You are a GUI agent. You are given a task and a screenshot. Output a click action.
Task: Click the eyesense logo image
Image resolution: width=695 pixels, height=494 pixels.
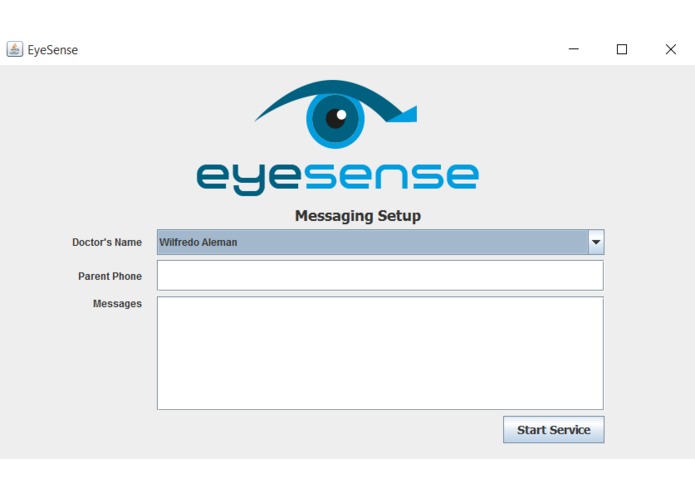coord(338,138)
